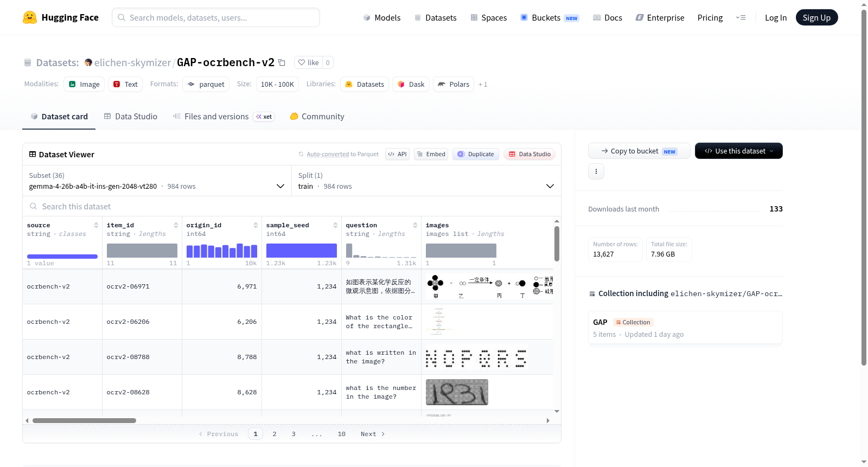Go to page 10 of viewer
This screenshot has height=467, width=868.
point(342,434)
